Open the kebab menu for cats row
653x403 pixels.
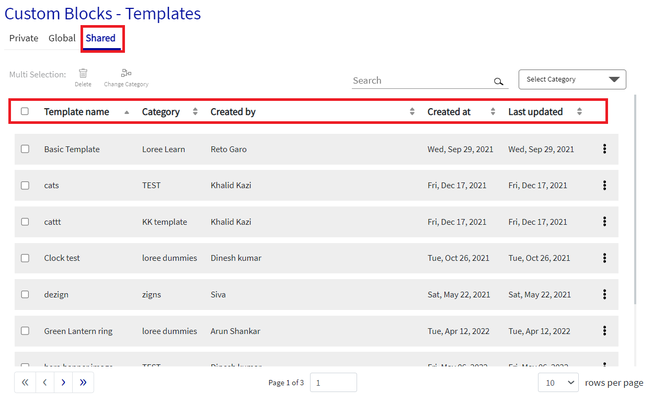click(604, 185)
